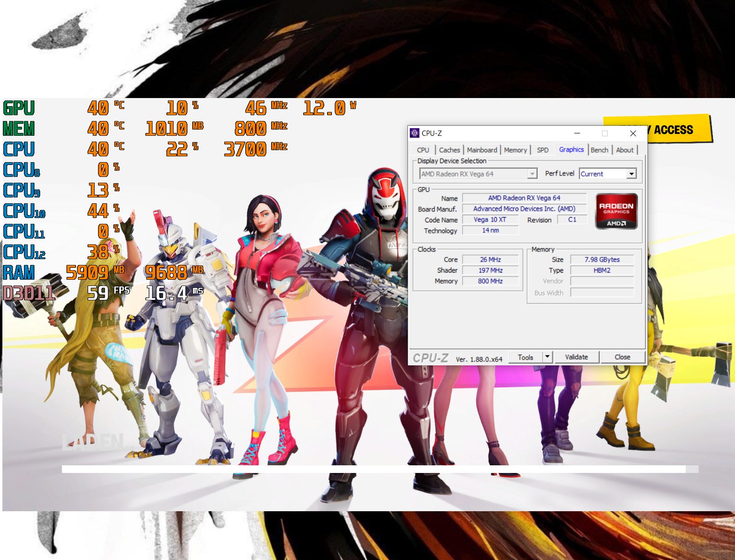Click the '12.0 W' power readout

330,108
